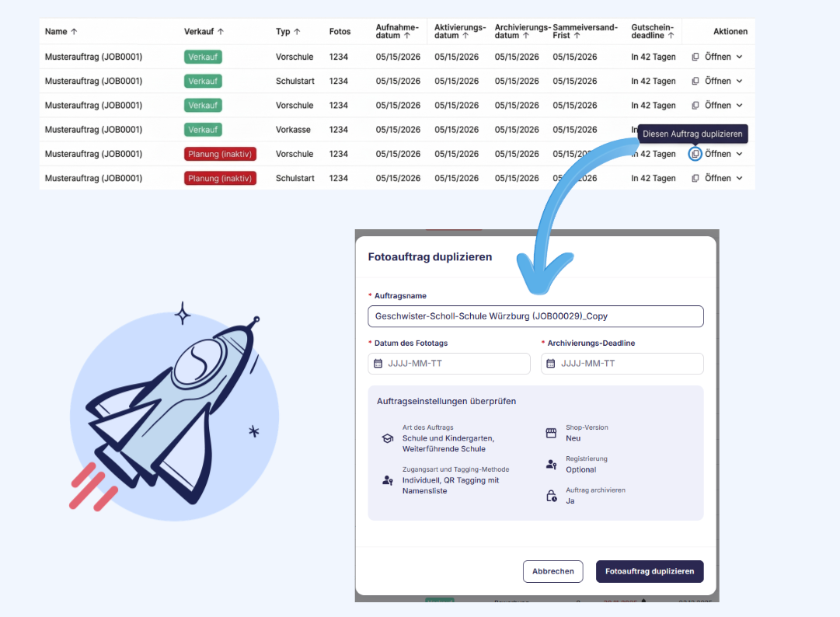This screenshot has height=617, width=840.
Task: Sort by Typ column arrow
Action: pos(297,32)
